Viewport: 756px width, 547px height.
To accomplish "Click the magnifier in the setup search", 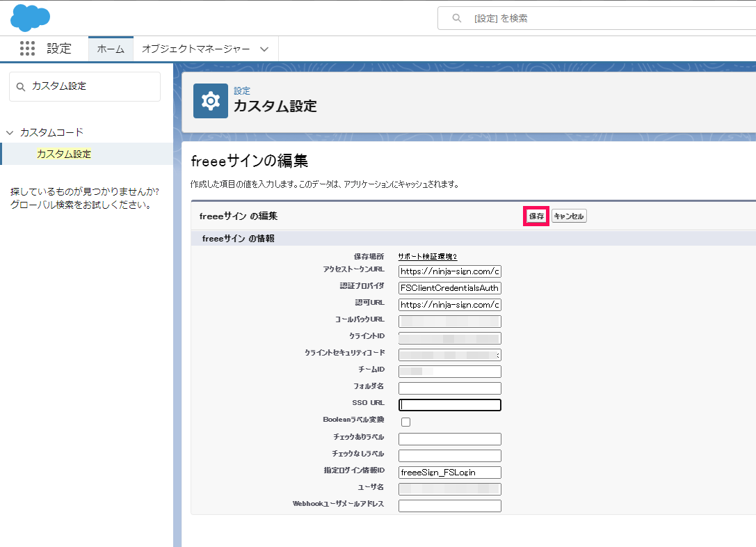I will [456, 18].
